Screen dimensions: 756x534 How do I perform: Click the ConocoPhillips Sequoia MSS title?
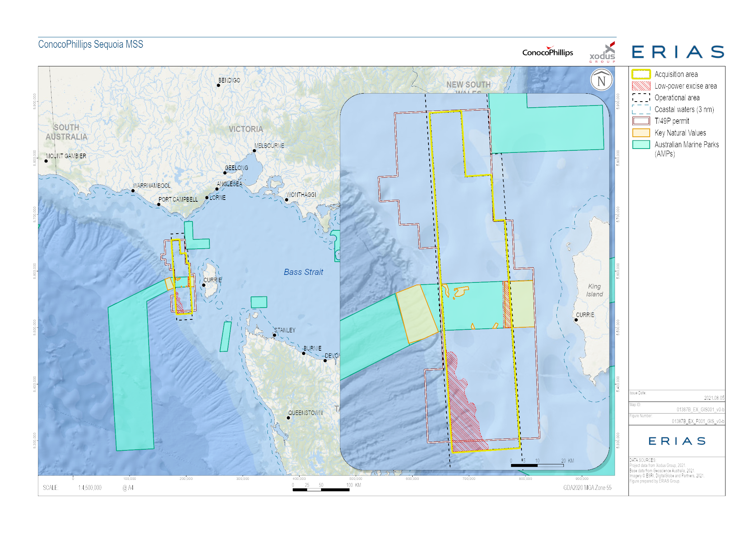(x=91, y=44)
